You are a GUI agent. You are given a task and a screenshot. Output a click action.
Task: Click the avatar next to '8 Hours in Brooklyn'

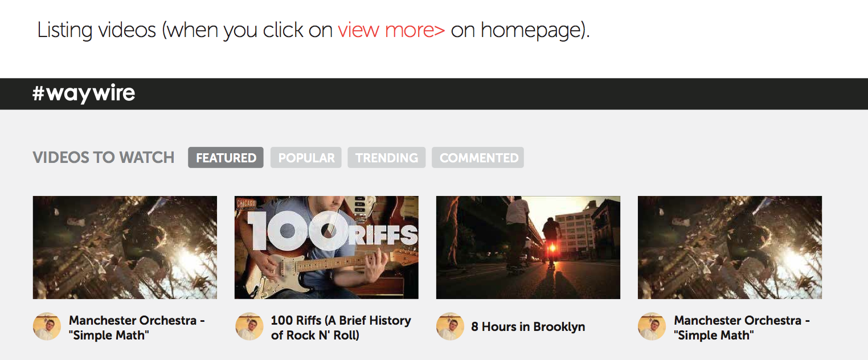tap(451, 326)
